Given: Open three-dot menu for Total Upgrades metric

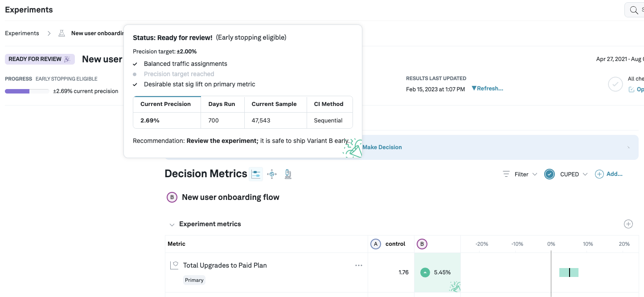Looking at the screenshot, I should pyautogui.click(x=358, y=265).
